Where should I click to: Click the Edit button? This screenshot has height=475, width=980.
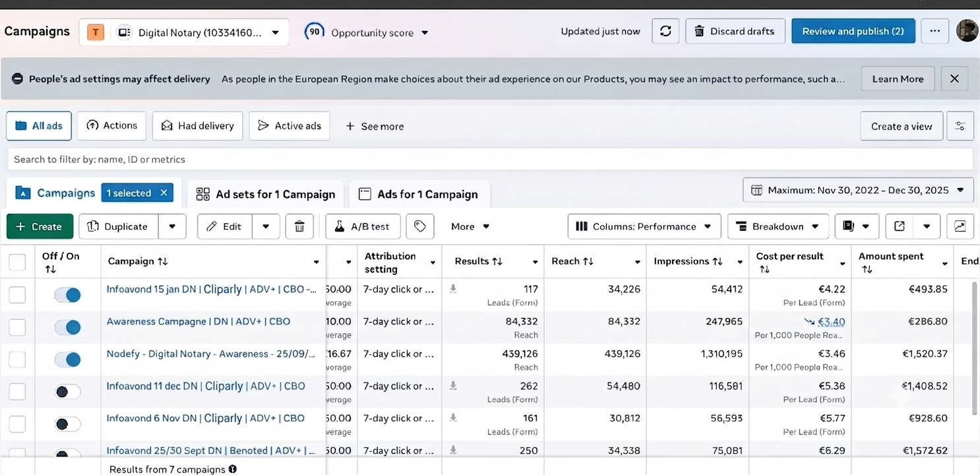[224, 226]
